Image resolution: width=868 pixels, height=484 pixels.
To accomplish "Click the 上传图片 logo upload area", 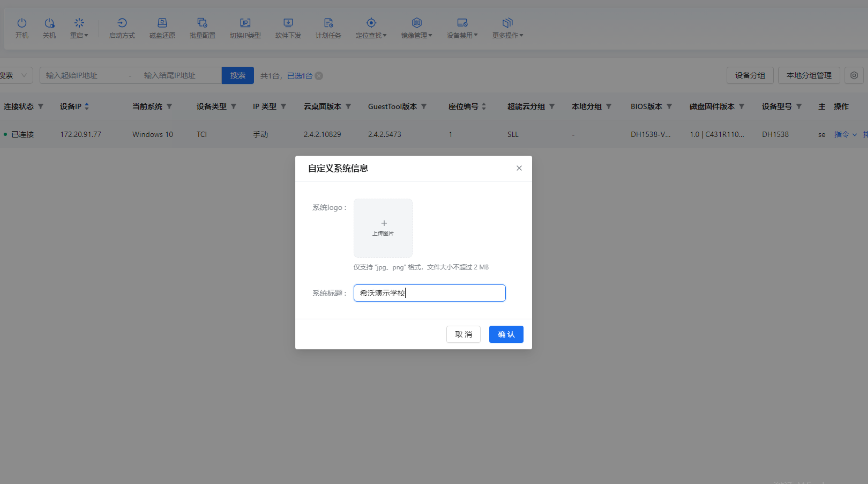I will pos(383,228).
